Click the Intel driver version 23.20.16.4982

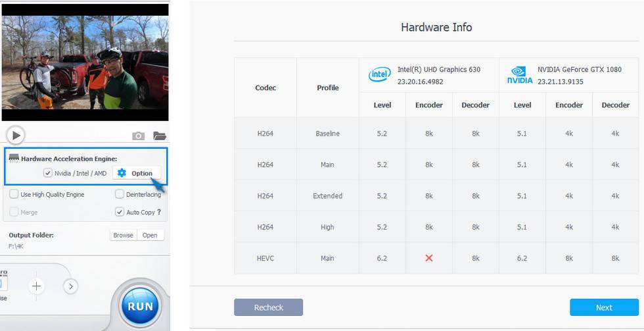(420, 82)
